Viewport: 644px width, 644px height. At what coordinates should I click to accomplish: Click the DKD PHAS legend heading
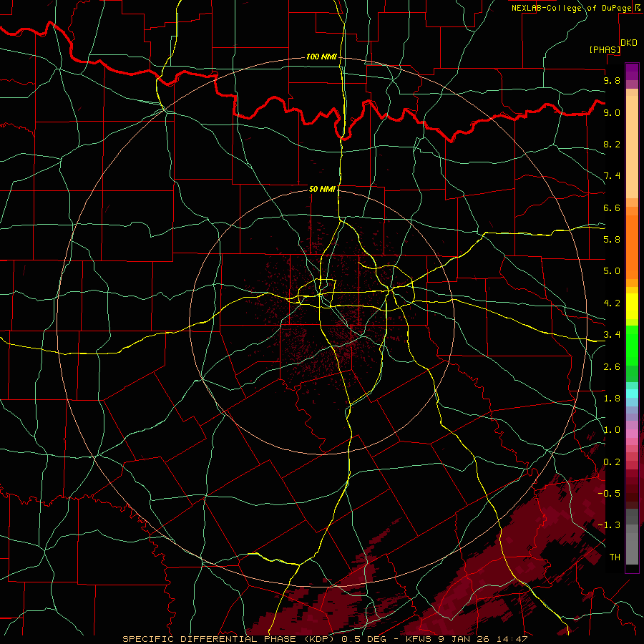[614, 46]
